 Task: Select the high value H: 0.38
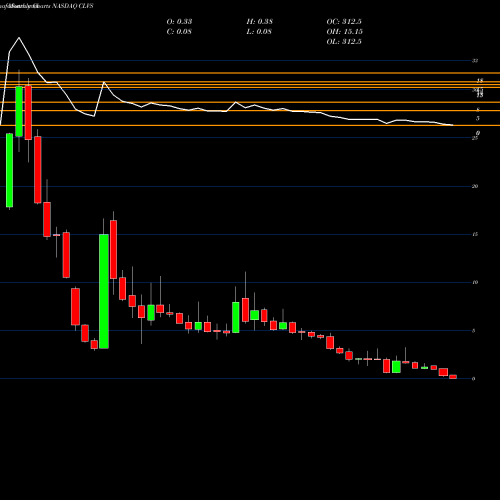click(260, 22)
